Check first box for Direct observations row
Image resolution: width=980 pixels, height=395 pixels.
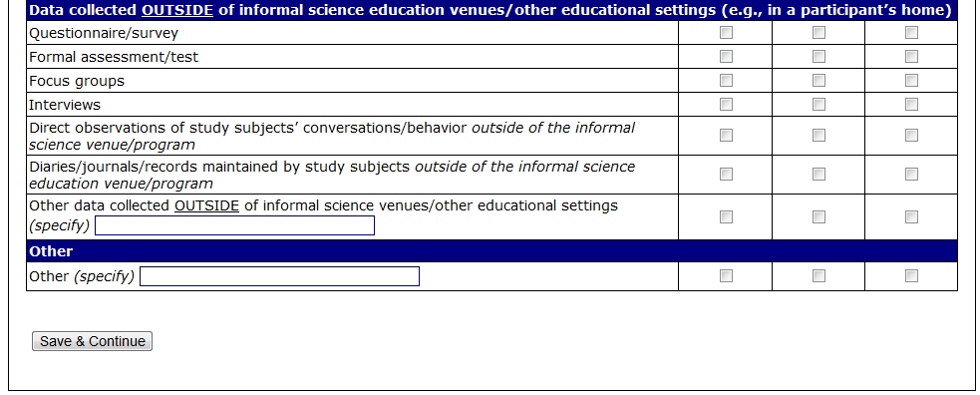pyautogui.click(x=726, y=135)
